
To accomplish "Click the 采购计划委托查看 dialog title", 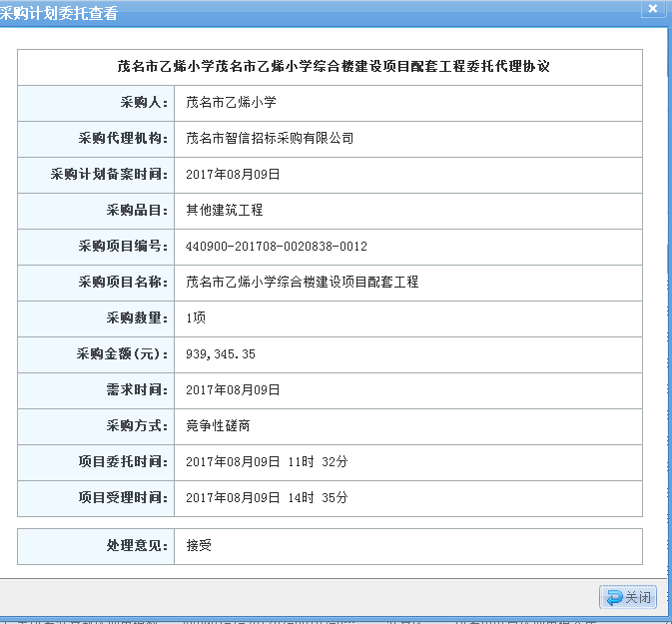I will 58,13.
